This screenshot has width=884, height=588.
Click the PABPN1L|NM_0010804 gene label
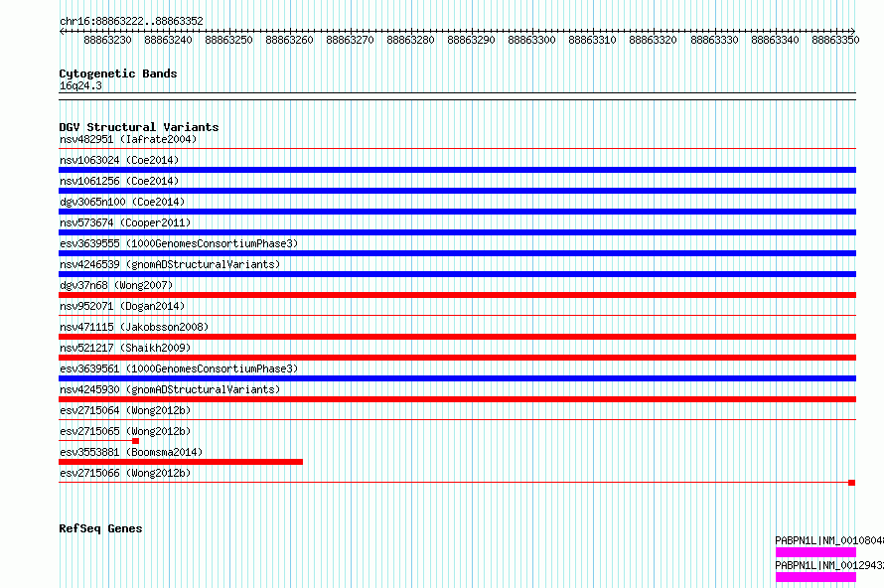pyautogui.click(x=829, y=540)
